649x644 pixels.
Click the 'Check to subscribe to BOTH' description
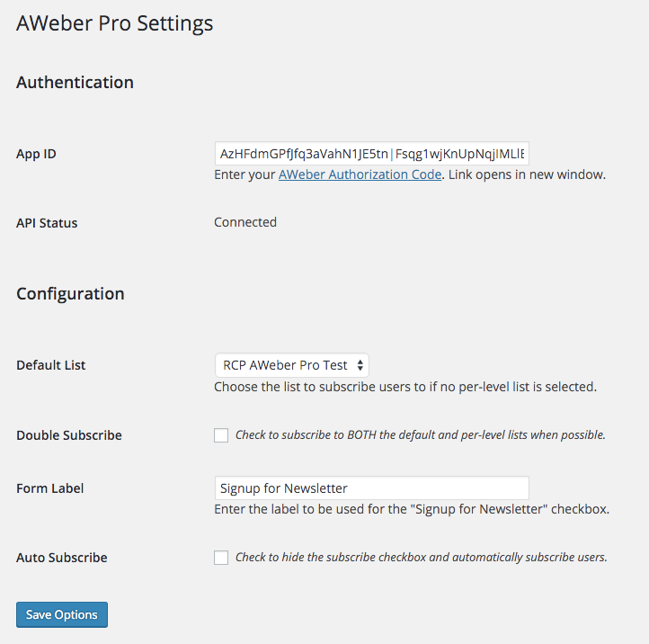pos(420,434)
